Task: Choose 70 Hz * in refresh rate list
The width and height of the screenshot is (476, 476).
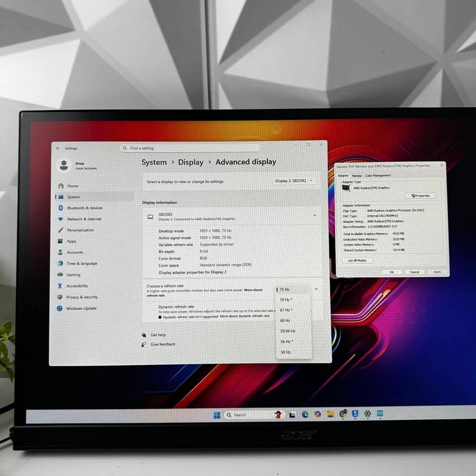Action: click(x=294, y=299)
